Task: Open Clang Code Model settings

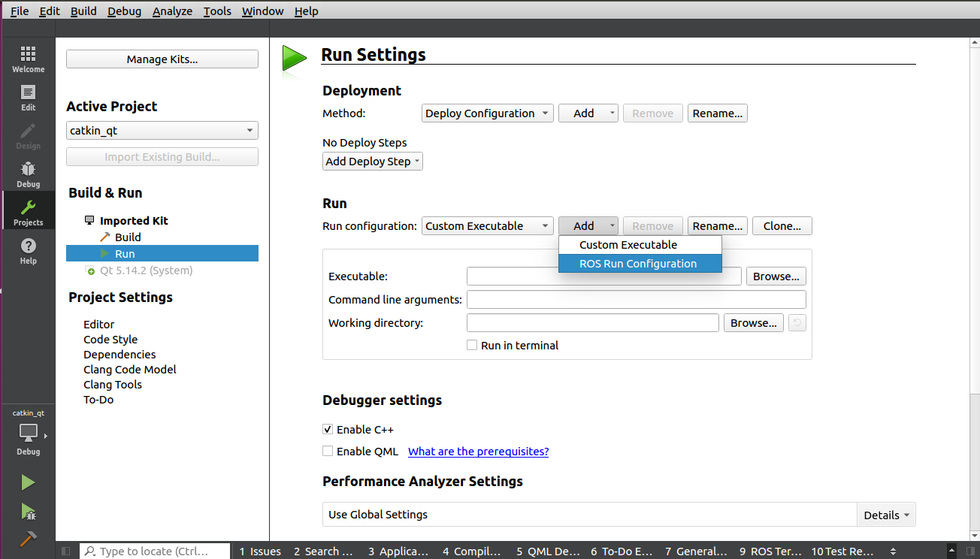Action: coord(130,370)
